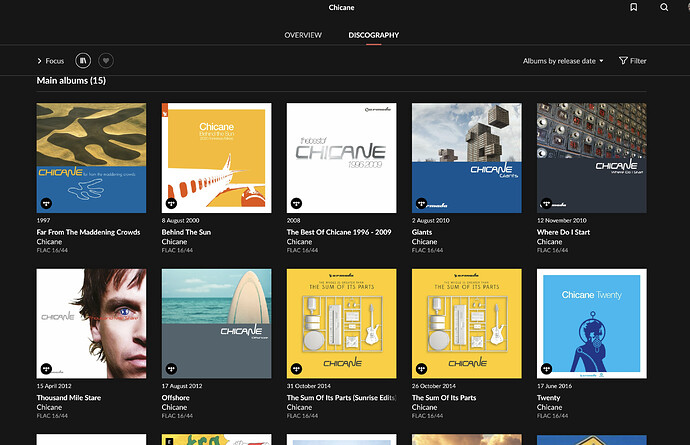Image resolution: width=690 pixels, height=445 pixels.
Task: Open The Best Of Chicane cover art
Action: point(341,158)
